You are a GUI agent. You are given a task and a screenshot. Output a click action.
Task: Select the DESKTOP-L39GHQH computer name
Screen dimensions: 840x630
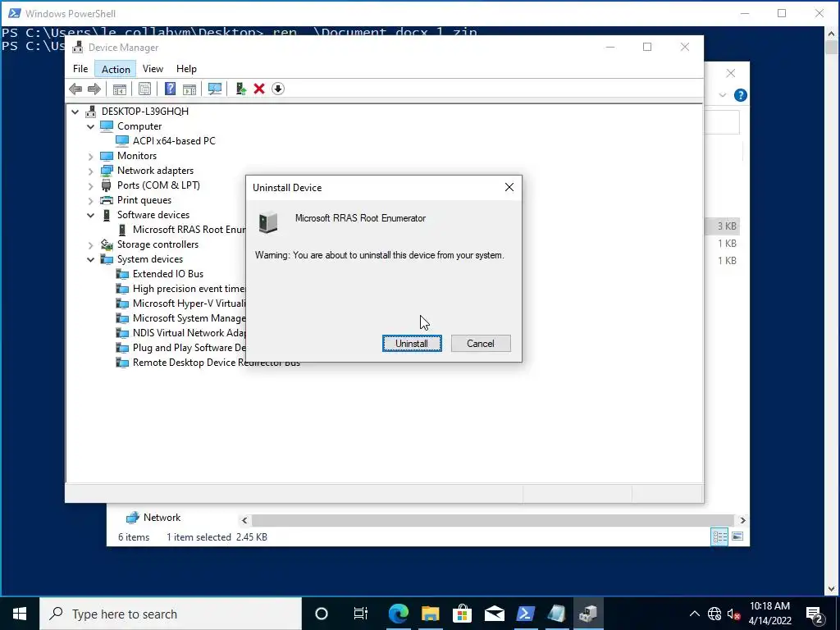pos(144,112)
